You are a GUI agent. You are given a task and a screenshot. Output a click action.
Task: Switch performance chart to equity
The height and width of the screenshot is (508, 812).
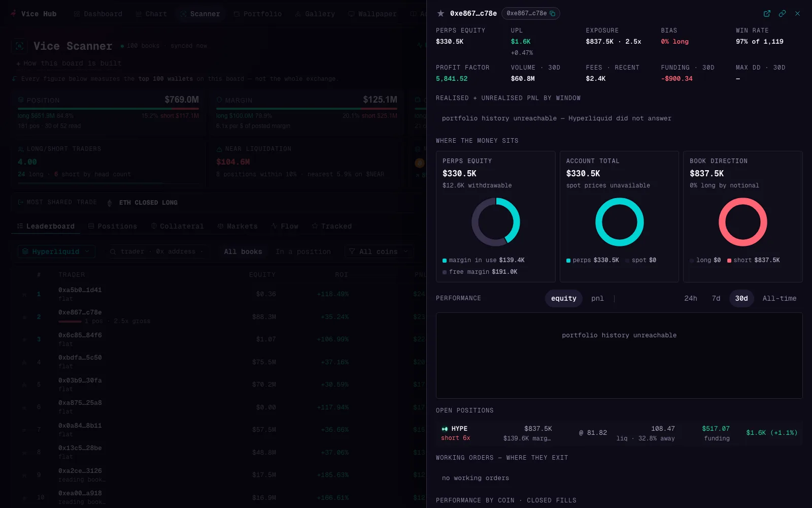click(563, 298)
